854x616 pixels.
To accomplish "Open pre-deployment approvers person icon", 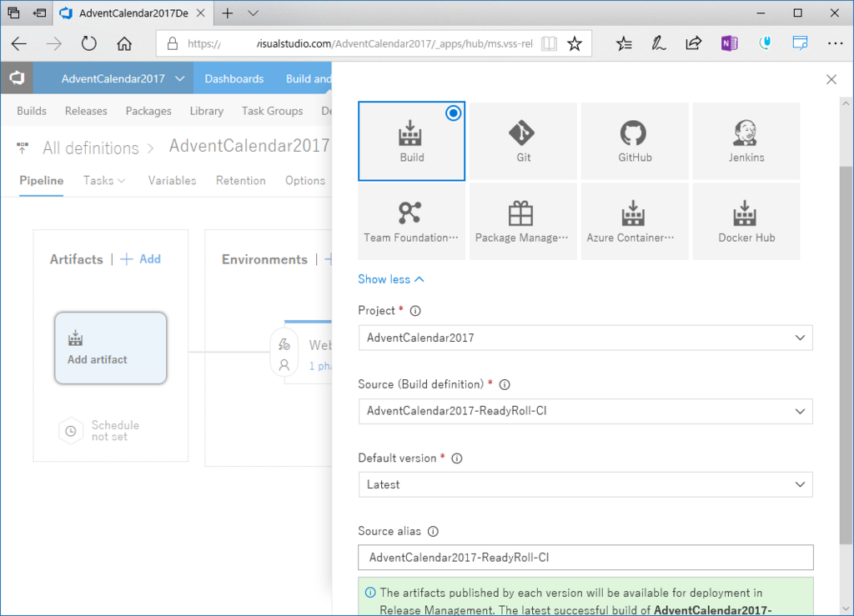I will (x=284, y=365).
